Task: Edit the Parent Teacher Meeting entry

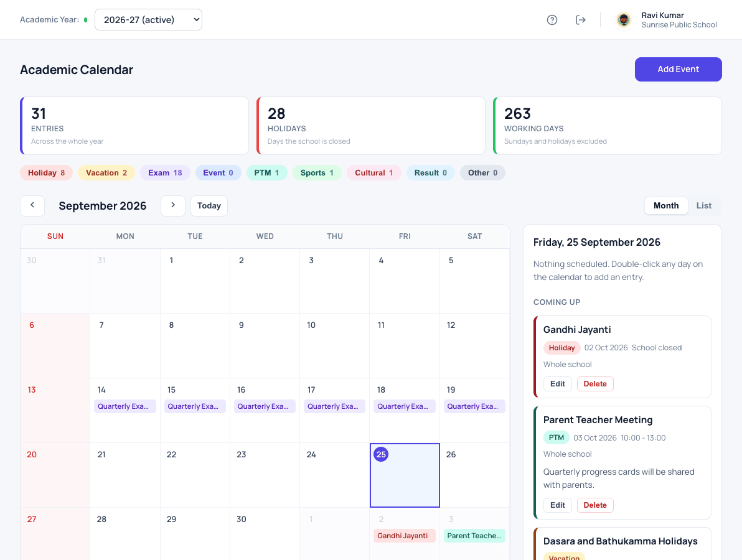Action: (x=558, y=505)
